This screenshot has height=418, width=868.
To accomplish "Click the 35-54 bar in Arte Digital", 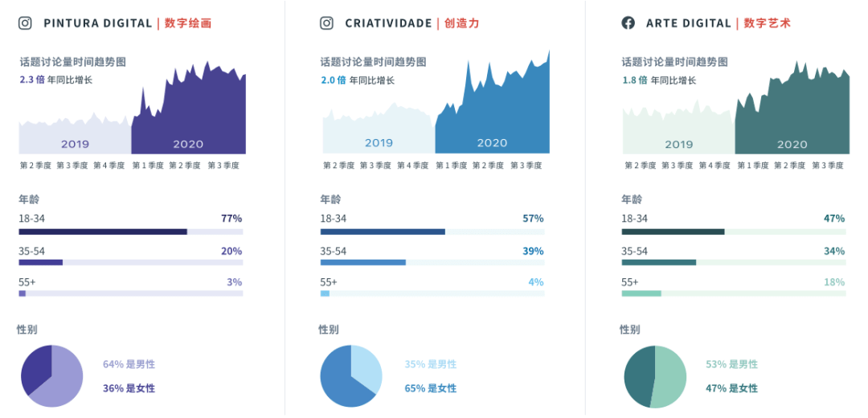I will pos(734,262).
